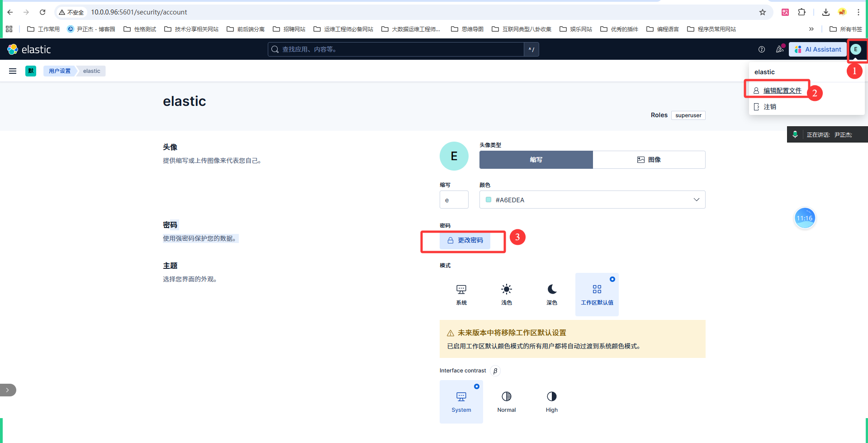
Task: Open the browser extensions puzzle icon
Action: tap(802, 12)
